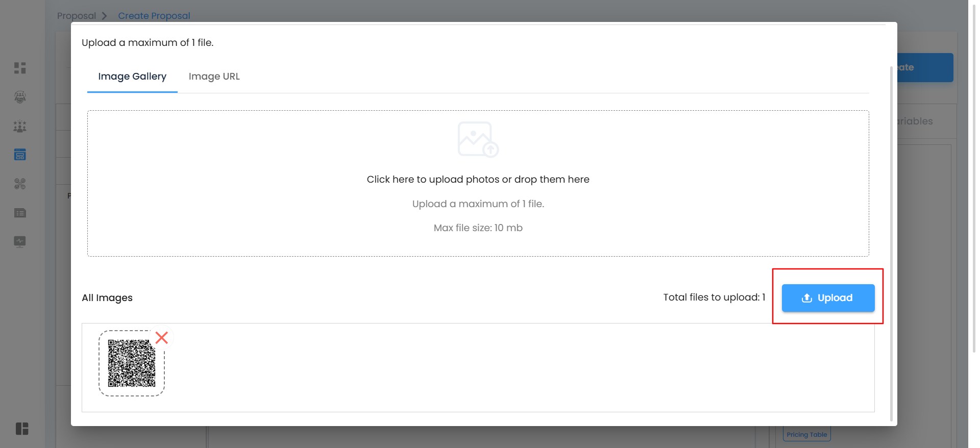This screenshot has width=980, height=448.
Task: Click the "Click here to upload photos" text
Action: tap(478, 180)
